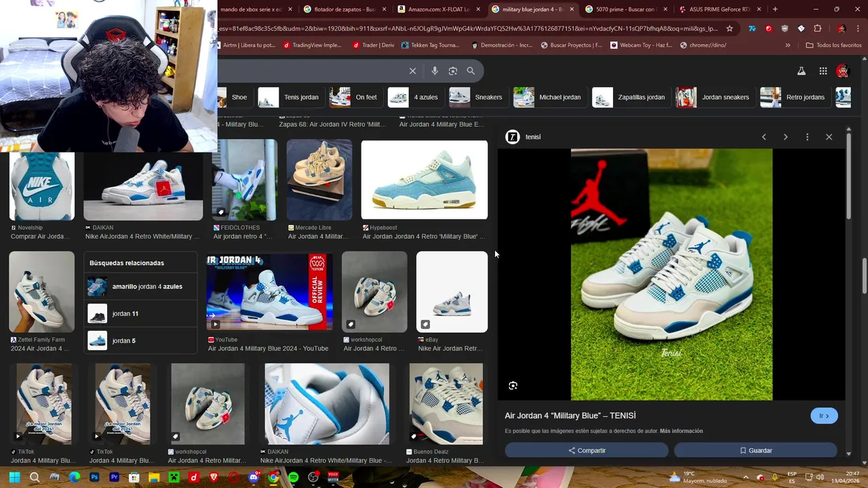Open the Google apps grid
868x488 pixels.
tap(823, 70)
